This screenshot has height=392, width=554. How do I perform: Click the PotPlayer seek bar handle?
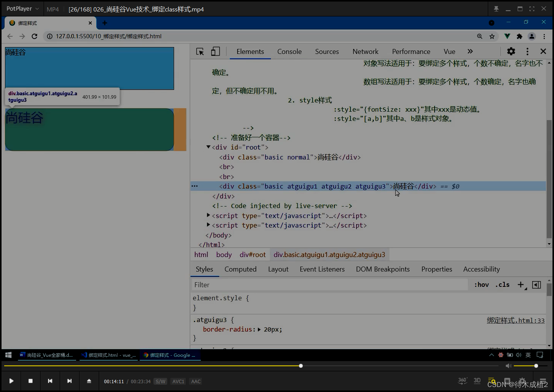tap(301, 366)
